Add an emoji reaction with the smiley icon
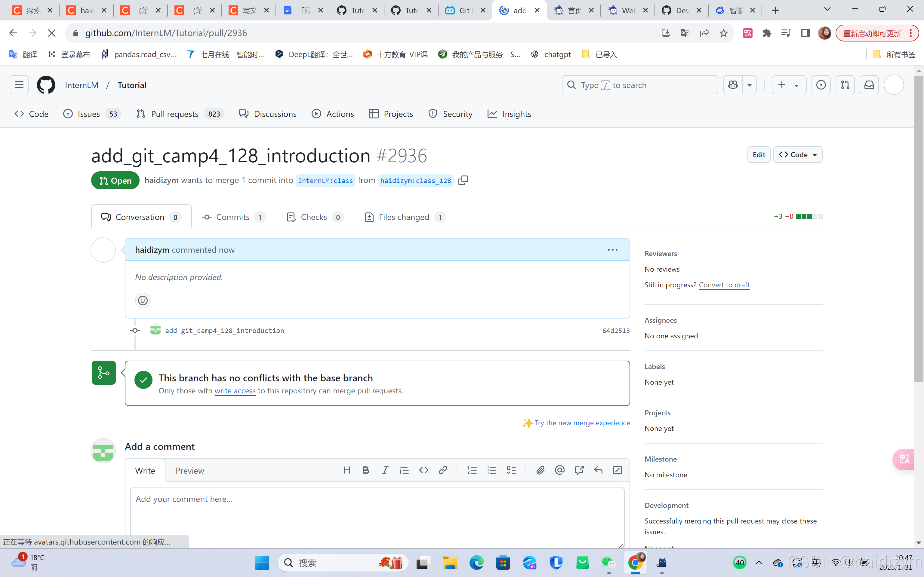The height and width of the screenshot is (577, 924). pos(143,301)
